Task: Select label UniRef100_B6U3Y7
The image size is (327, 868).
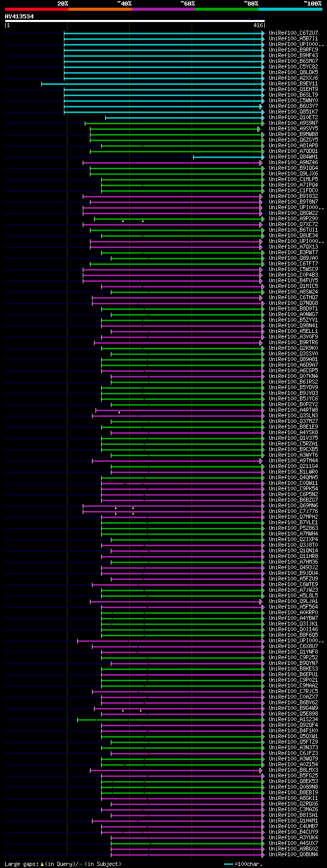Action: point(293,106)
